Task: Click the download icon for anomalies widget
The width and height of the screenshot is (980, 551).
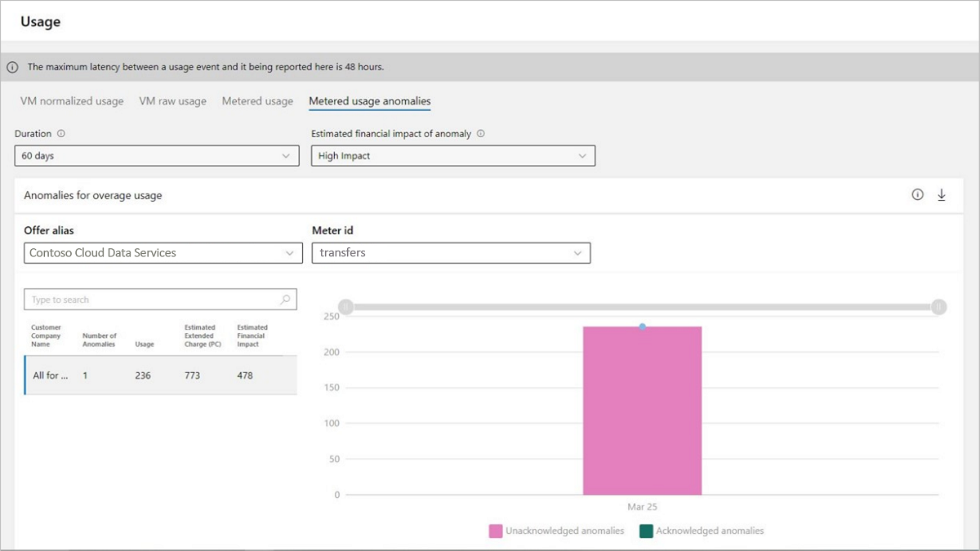Action: (x=942, y=195)
